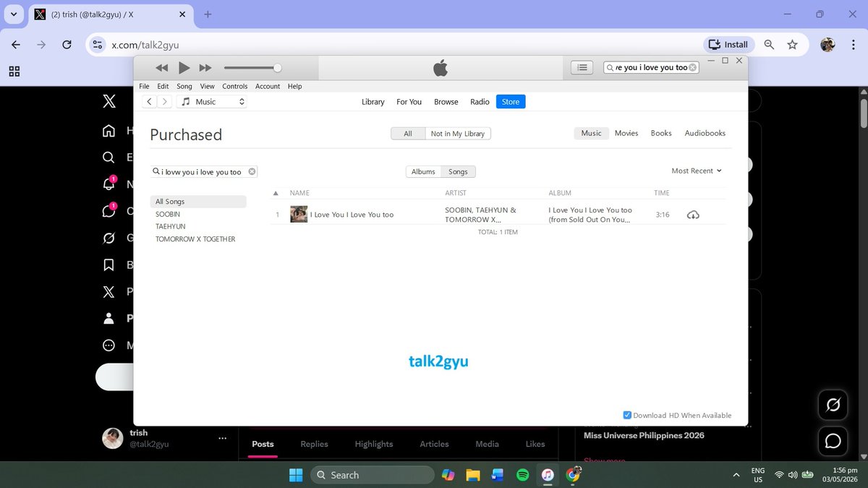
Task: Open X bookmarks icon in sidebar
Action: point(109,265)
